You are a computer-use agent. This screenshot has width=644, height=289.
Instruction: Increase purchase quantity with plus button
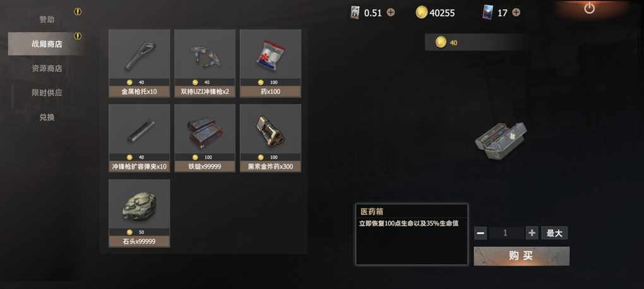coord(532,233)
